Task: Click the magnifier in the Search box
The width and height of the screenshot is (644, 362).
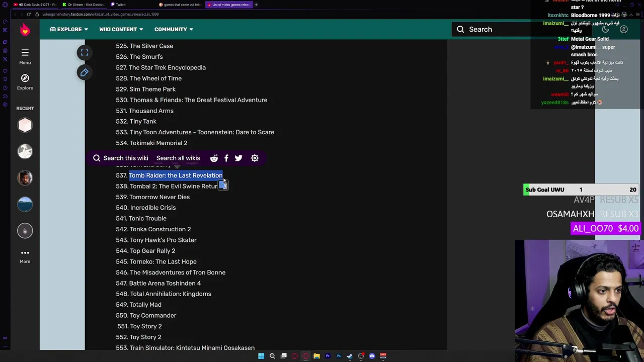Action: (x=460, y=29)
